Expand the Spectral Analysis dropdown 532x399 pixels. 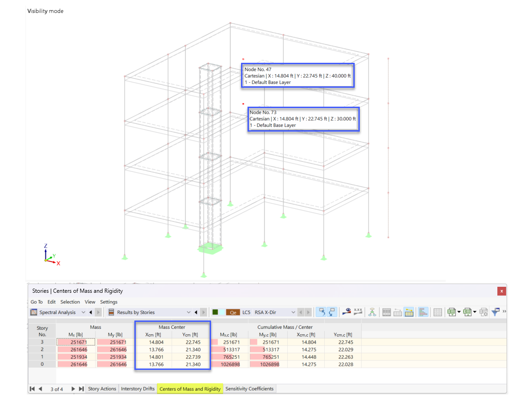(x=83, y=312)
